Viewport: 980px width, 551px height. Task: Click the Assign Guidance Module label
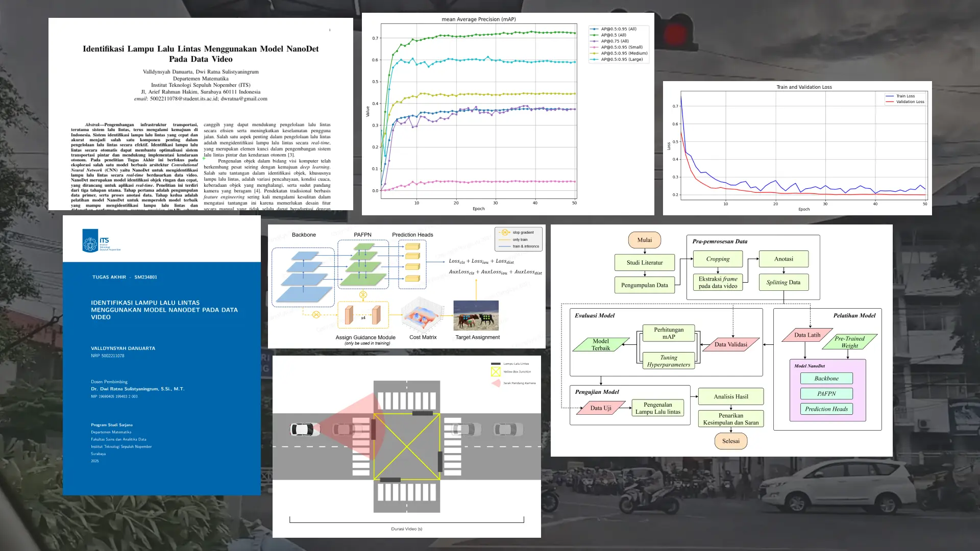point(365,337)
